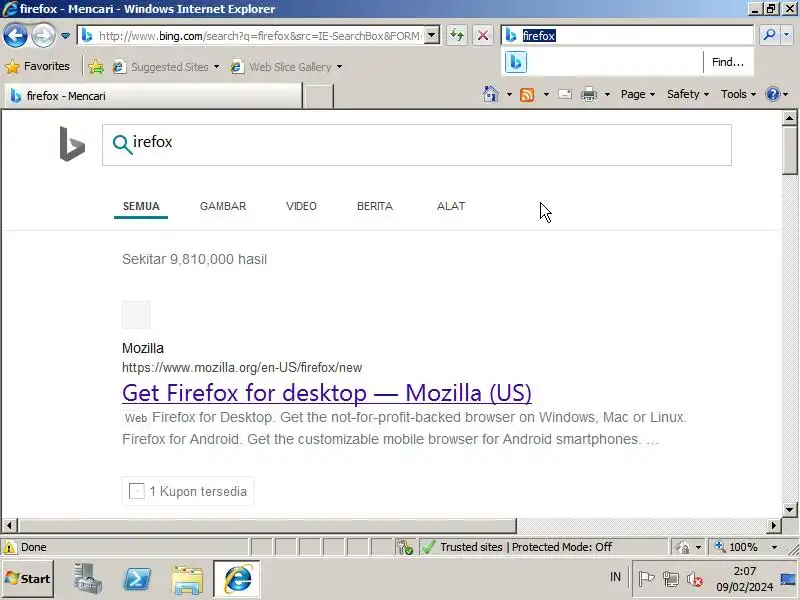This screenshot has height=600, width=800.
Task: Open Get Firefox for desktop — Mozilla (US) link
Action: point(327,393)
